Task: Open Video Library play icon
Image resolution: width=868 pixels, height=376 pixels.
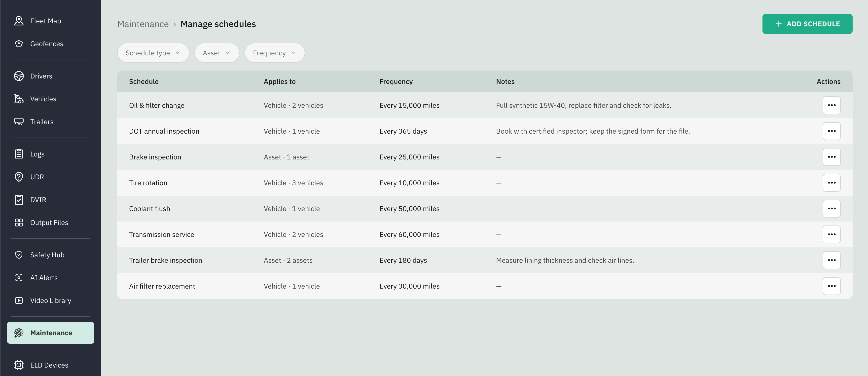Action: (19, 301)
